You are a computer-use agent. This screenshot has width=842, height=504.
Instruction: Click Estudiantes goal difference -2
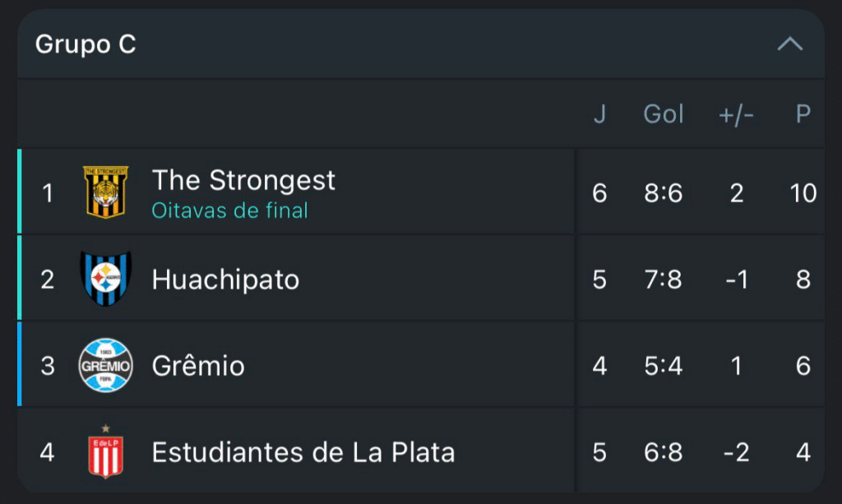pyautogui.click(x=736, y=452)
